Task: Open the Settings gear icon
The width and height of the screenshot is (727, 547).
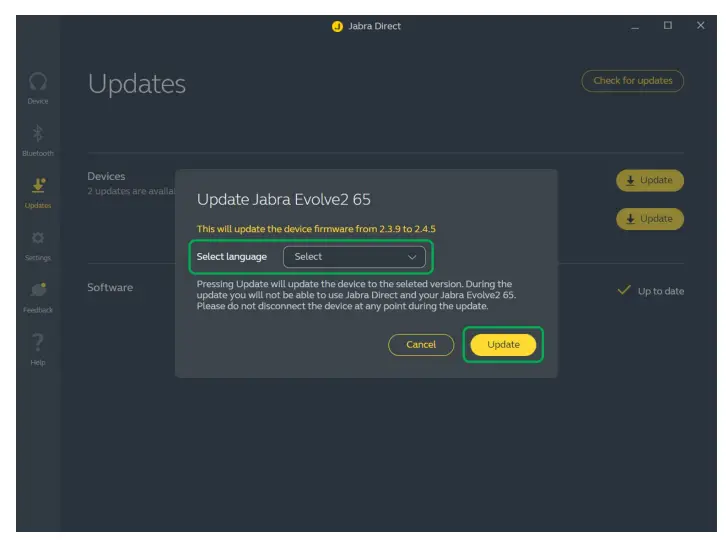Action: 38,238
